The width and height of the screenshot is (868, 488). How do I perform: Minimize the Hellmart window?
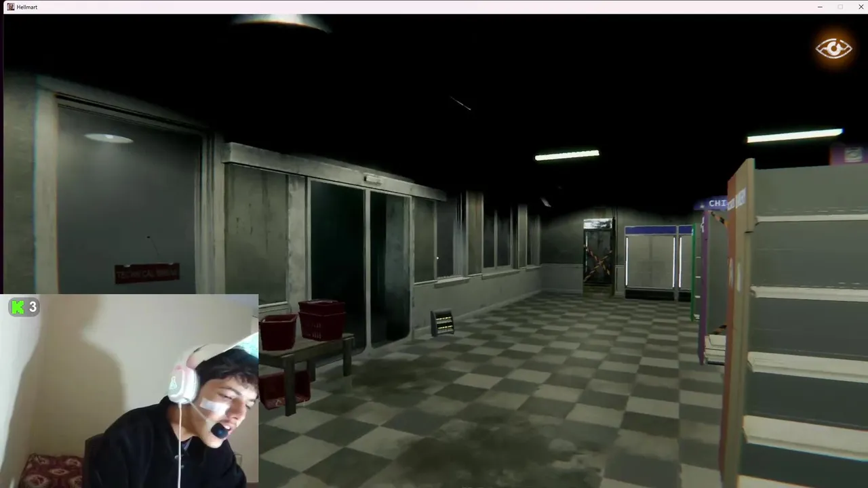820,7
